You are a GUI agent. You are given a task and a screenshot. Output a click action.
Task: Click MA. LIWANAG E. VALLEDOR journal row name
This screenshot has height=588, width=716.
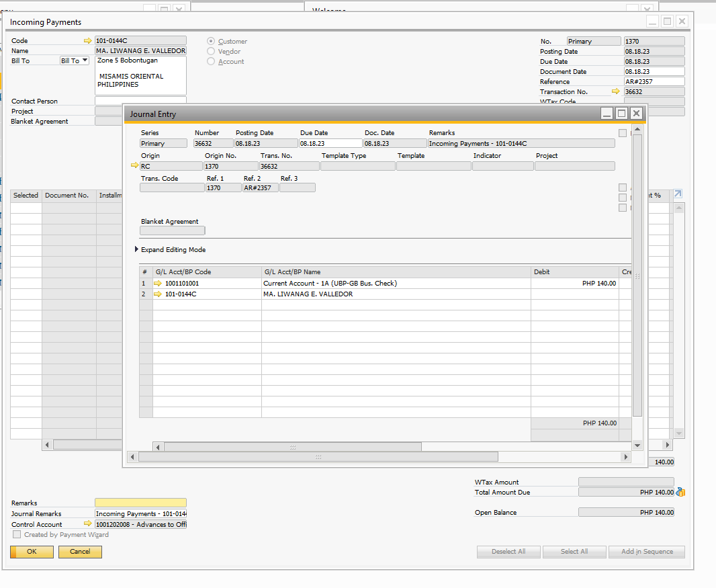[396, 294]
